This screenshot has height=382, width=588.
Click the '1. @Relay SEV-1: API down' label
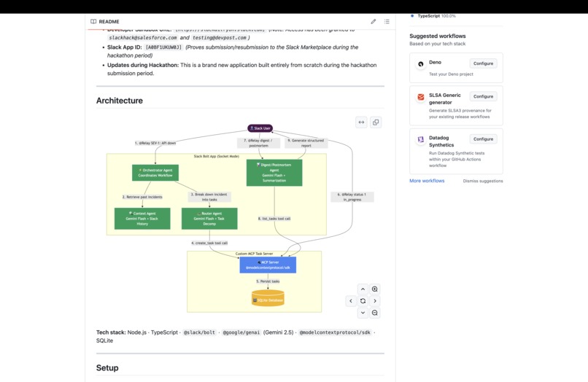click(x=155, y=143)
